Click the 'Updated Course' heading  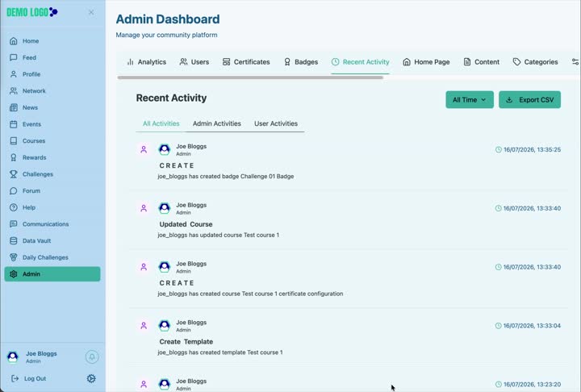(186, 224)
